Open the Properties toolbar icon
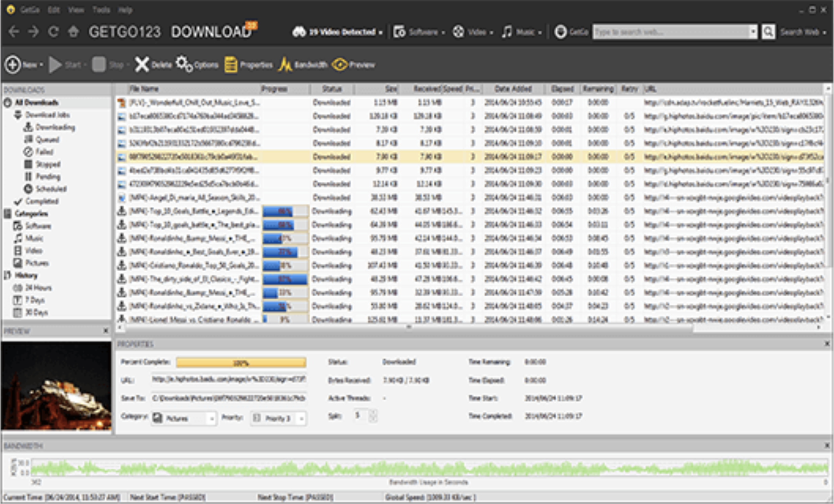The image size is (834, 504). pos(230,65)
